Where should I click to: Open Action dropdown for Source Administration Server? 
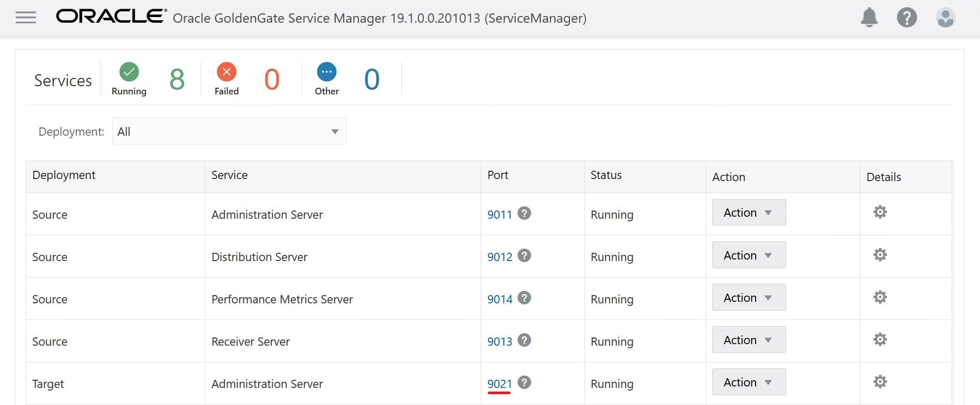pos(748,213)
